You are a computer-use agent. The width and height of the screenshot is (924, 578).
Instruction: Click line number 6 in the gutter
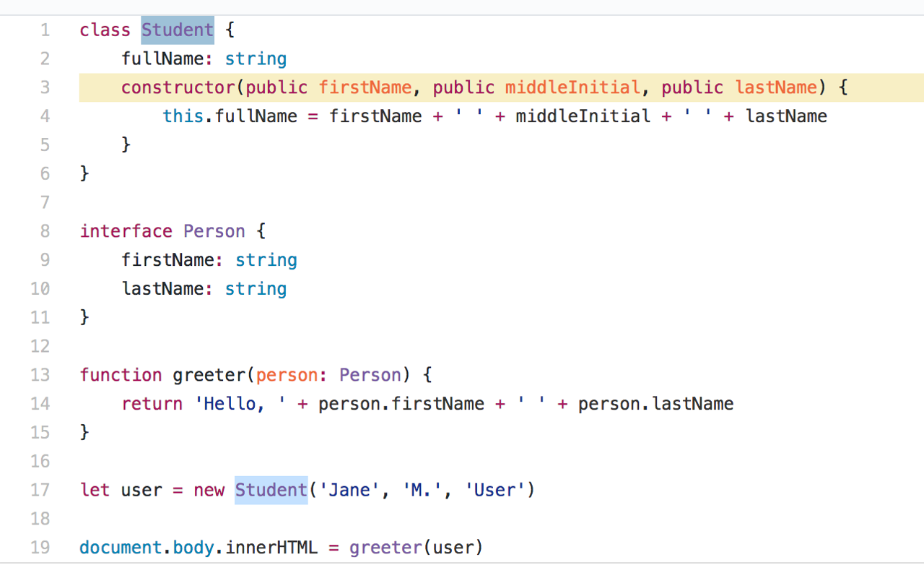[45, 174]
